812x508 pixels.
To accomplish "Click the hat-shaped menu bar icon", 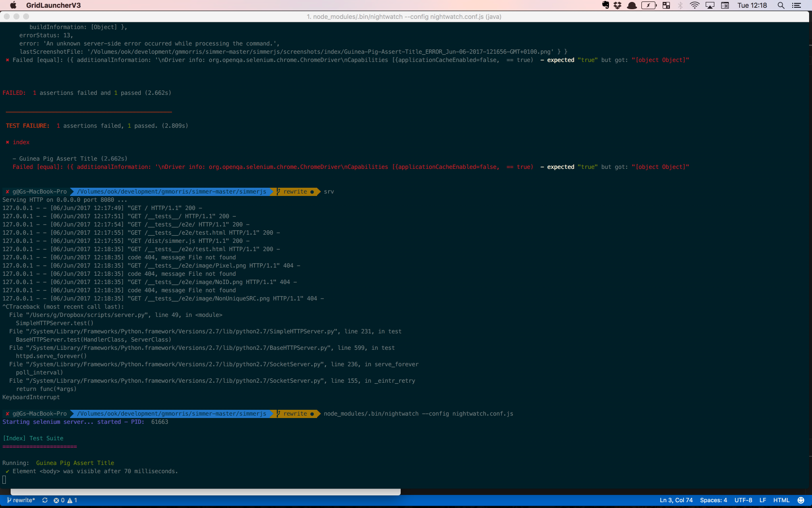I will click(x=632, y=5).
